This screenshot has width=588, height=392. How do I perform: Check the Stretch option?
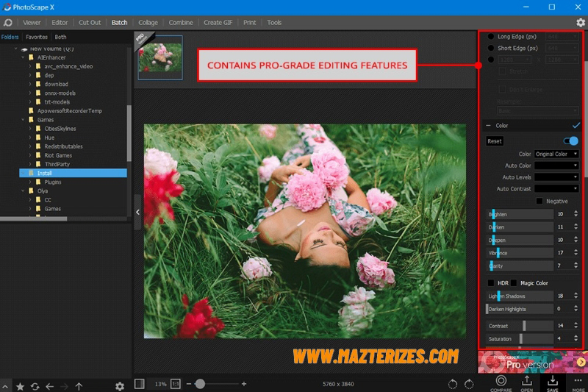coord(502,71)
